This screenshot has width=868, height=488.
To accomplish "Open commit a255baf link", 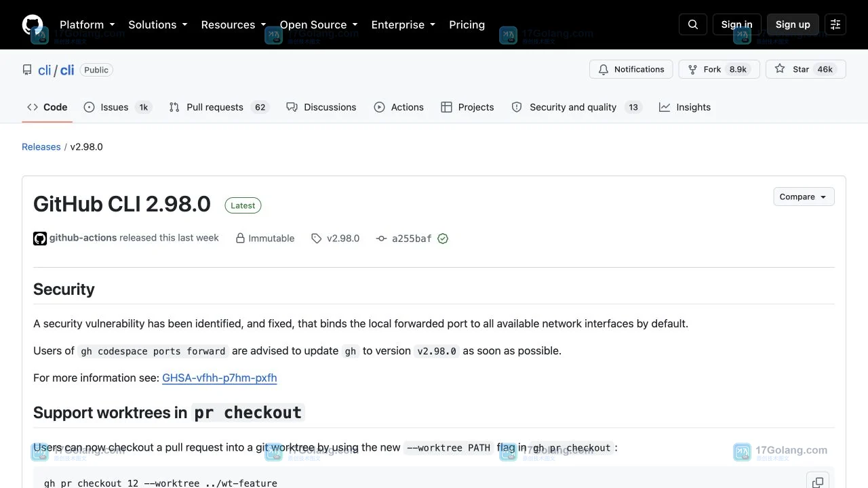I will (412, 239).
